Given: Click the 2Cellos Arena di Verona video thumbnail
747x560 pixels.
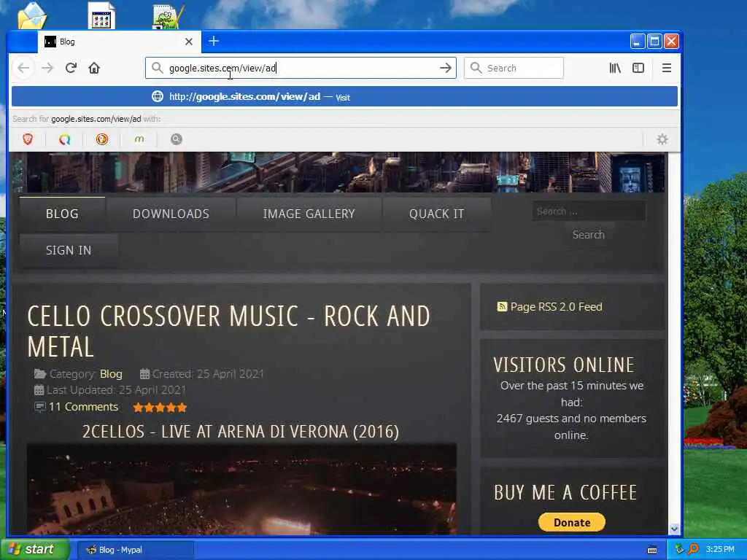Looking at the screenshot, I should (241, 489).
